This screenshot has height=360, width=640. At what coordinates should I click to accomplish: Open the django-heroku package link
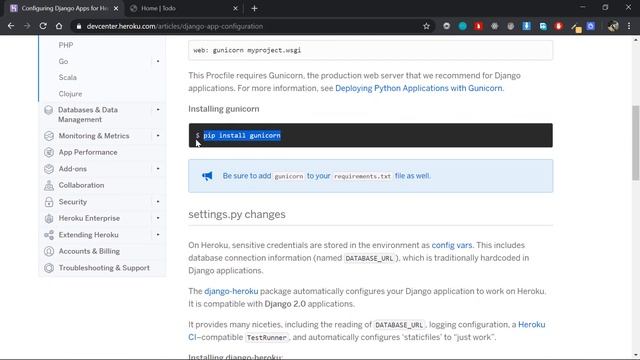231,291
